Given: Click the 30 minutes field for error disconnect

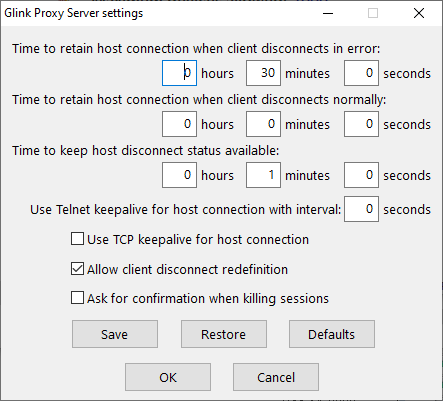Looking at the screenshot, I should tap(263, 73).
